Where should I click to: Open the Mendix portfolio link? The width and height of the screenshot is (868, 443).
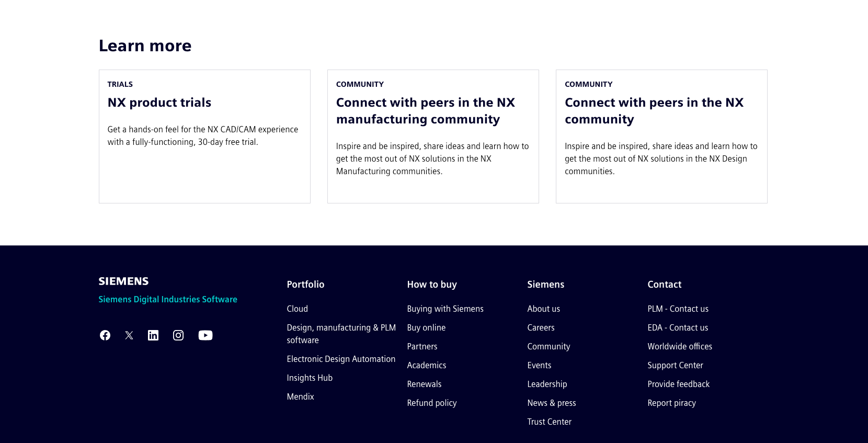pyautogui.click(x=300, y=397)
